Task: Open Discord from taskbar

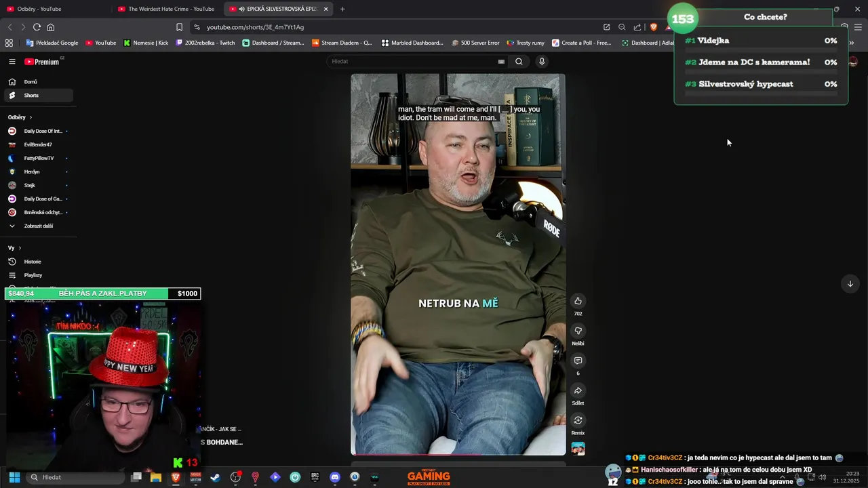Action: pos(334,477)
